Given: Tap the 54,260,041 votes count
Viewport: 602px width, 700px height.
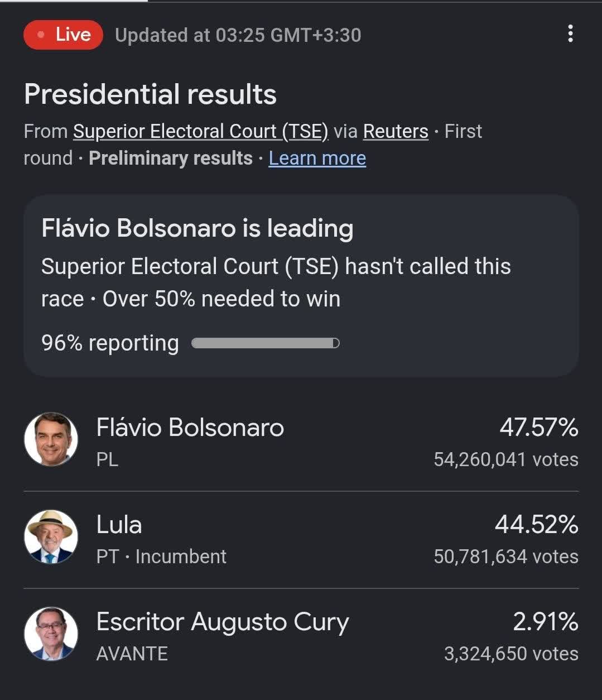Looking at the screenshot, I should [506, 459].
